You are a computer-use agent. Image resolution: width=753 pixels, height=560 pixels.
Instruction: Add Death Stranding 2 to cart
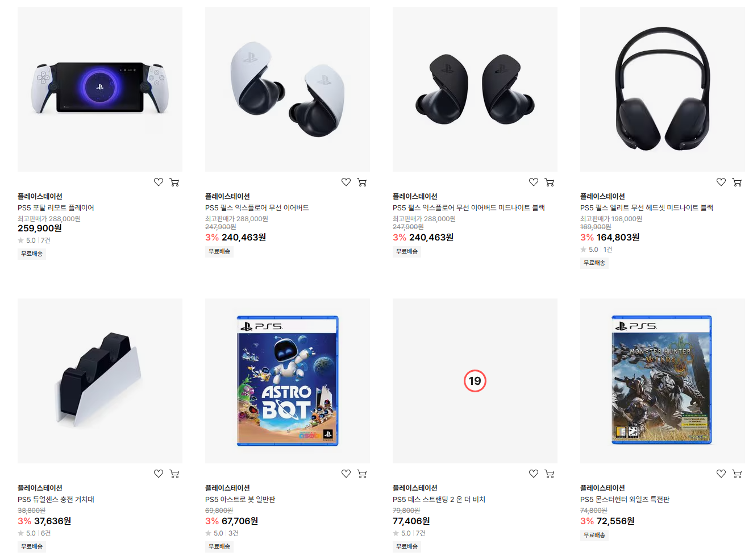(550, 474)
